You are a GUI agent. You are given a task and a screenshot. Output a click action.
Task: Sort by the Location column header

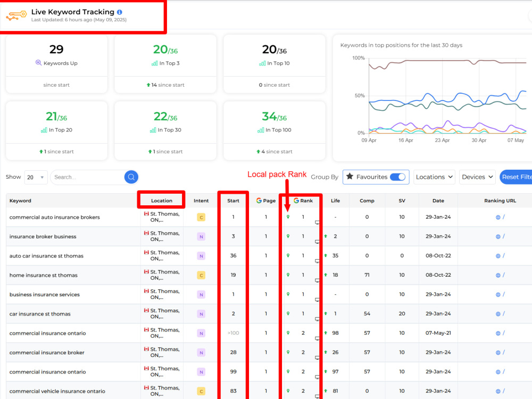point(162,201)
